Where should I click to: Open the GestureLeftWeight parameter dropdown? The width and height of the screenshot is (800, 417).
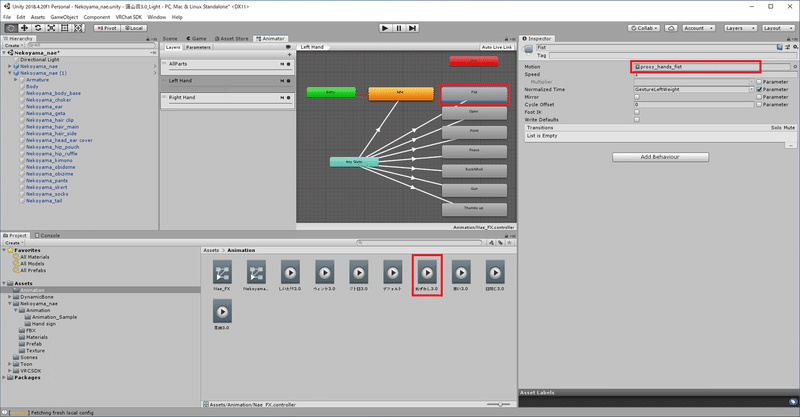tap(694, 89)
